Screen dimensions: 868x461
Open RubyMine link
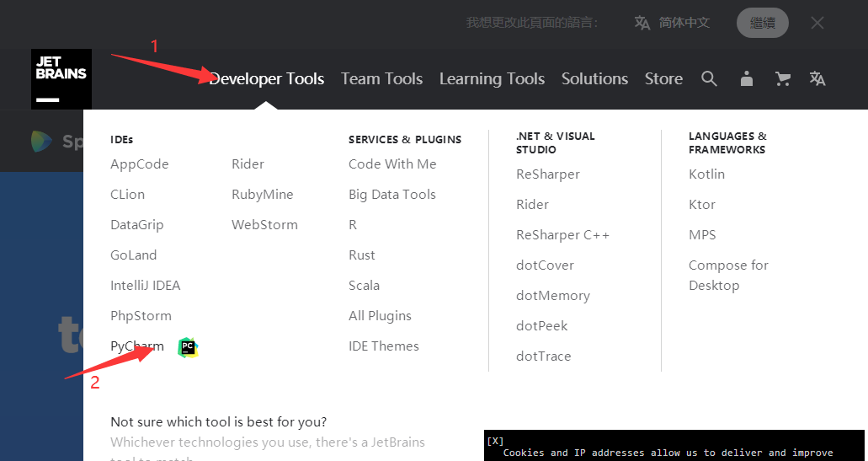click(x=263, y=195)
